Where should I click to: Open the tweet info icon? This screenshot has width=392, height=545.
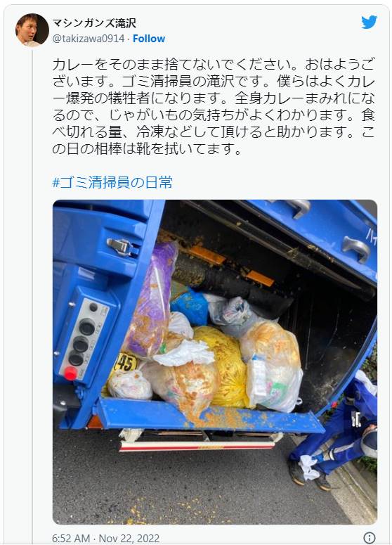click(369, 538)
